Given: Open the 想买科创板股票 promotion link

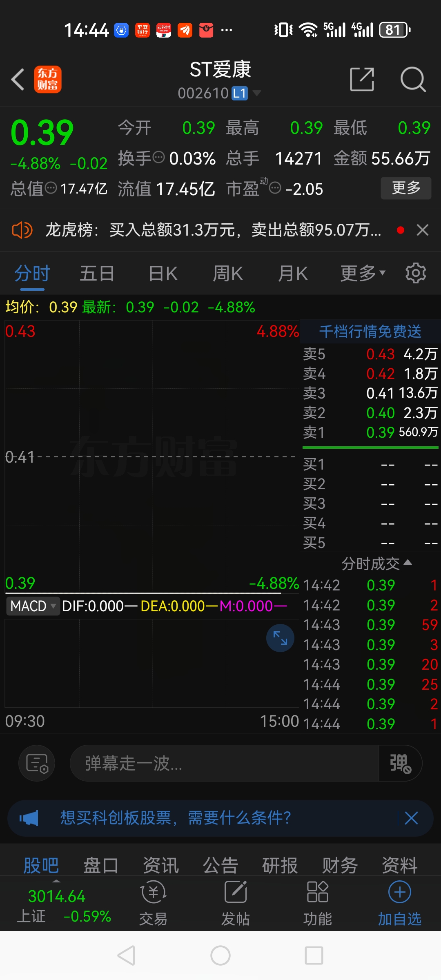Looking at the screenshot, I should coord(176,818).
